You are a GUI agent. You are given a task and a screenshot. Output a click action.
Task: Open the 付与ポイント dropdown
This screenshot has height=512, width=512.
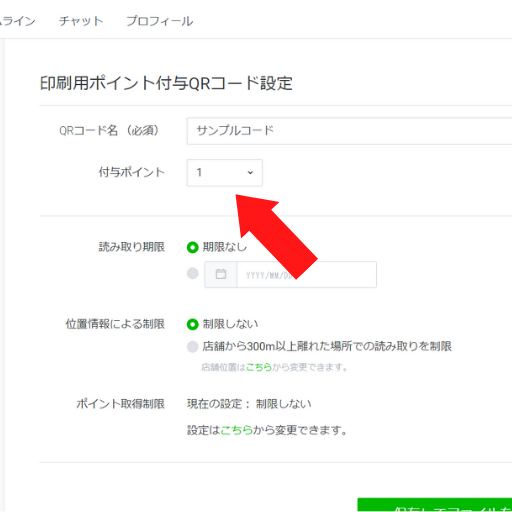[225, 173]
